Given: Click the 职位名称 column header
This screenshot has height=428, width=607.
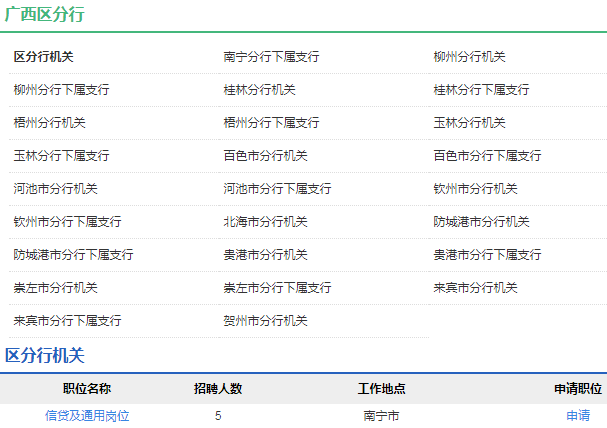Looking at the screenshot, I should pyautogui.click(x=87, y=389).
